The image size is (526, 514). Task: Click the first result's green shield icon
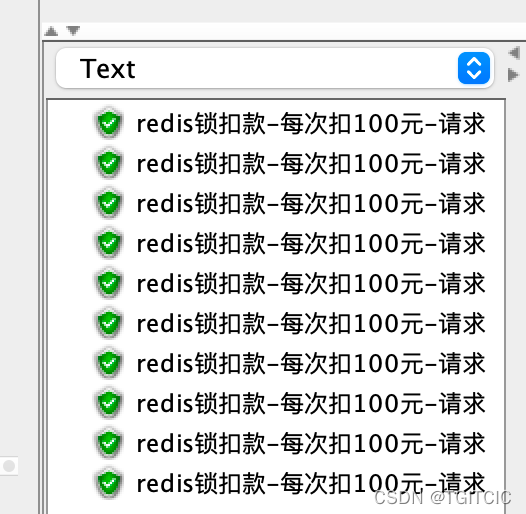click(x=109, y=123)
